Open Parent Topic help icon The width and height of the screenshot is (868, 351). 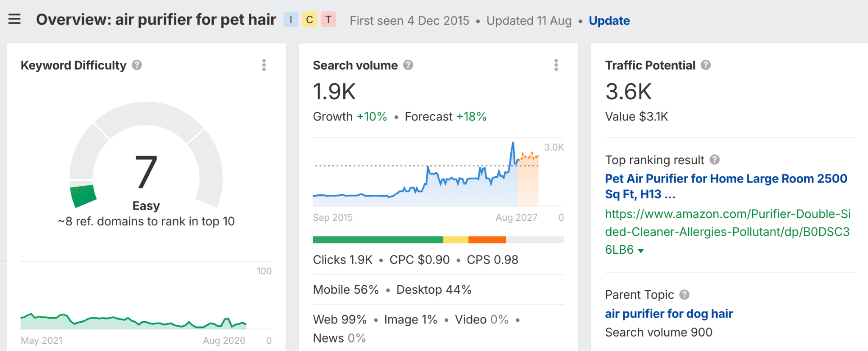point(684,295)
